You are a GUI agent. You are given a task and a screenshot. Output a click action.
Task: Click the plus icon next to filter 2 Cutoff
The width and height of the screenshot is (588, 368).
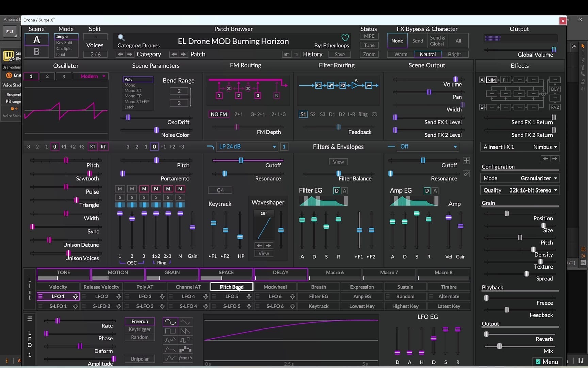(466, 160)
